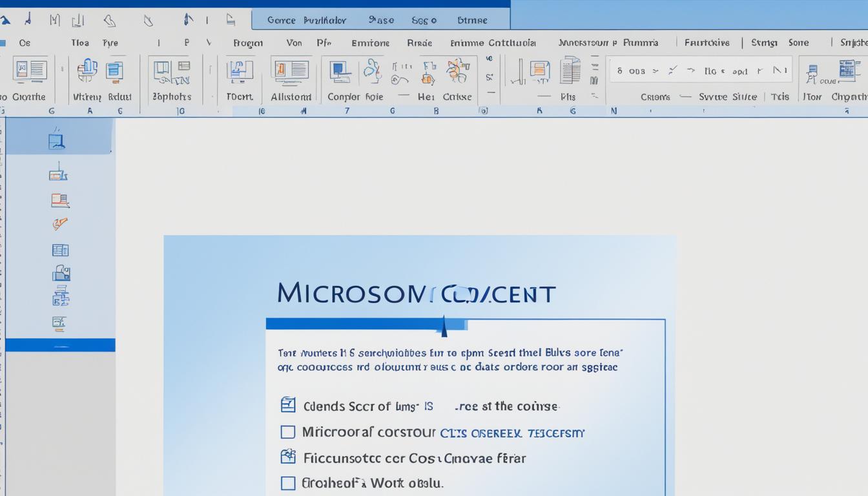This screenshot has width=868, height=496.
Task: Click the Conpler monitor icon
Action: [x=340, y=72]
